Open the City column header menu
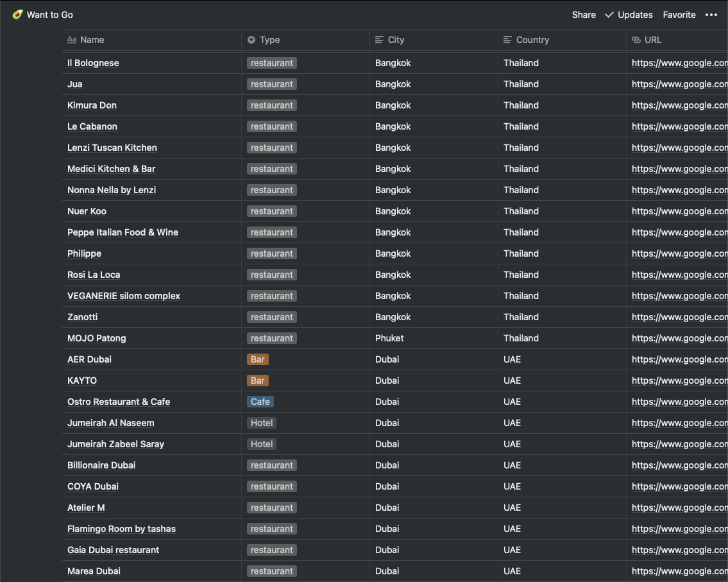 pos(434,40)
